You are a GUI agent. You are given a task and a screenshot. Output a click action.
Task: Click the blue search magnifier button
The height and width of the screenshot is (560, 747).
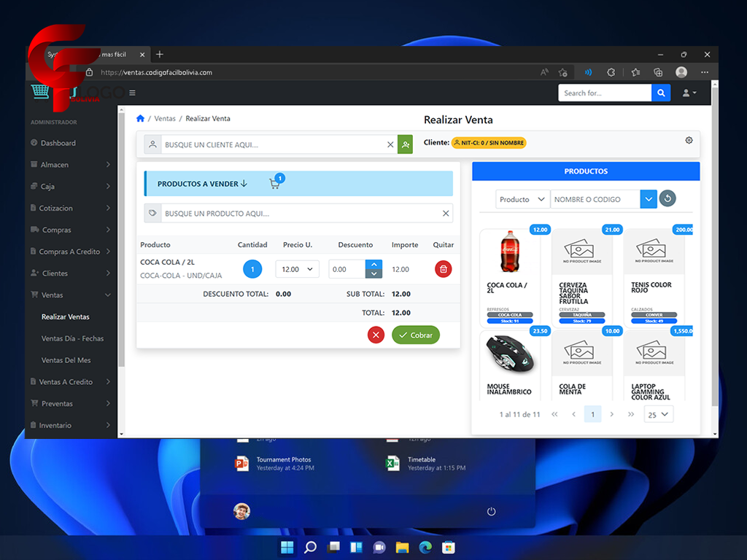pyautogui.click(x=661, y=93)
